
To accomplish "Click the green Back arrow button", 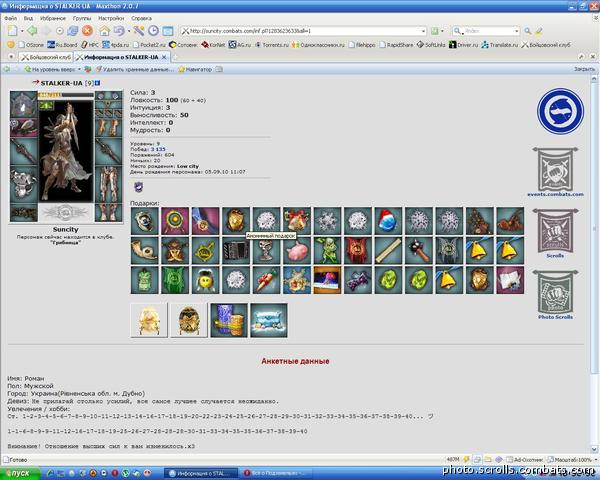I will (32, 31).
